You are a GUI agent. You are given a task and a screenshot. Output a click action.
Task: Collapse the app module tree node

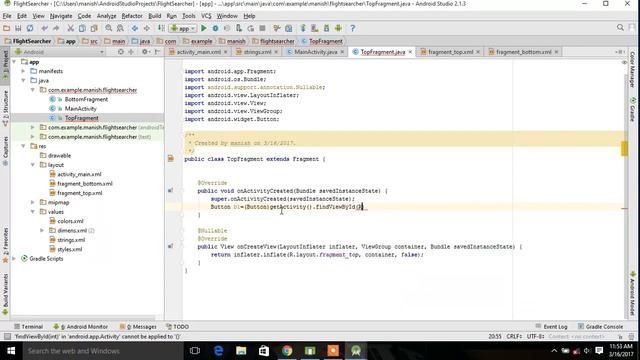[14, 62]
